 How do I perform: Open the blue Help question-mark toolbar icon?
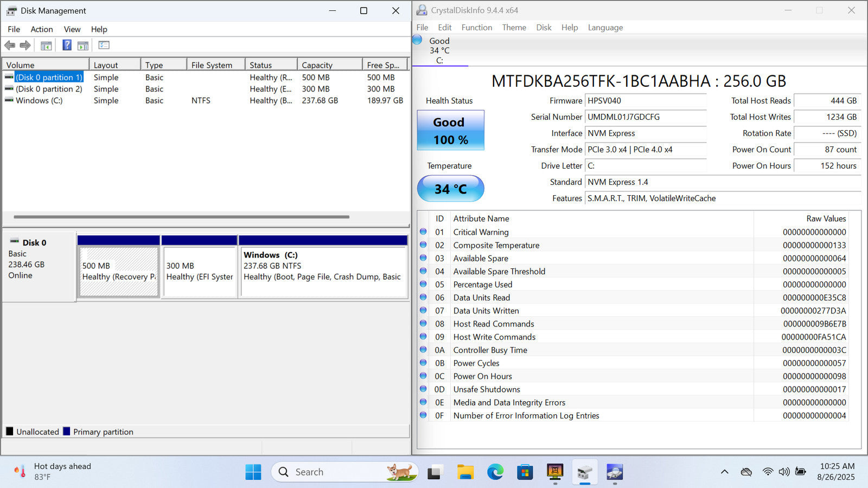click(x=67, y=45)
